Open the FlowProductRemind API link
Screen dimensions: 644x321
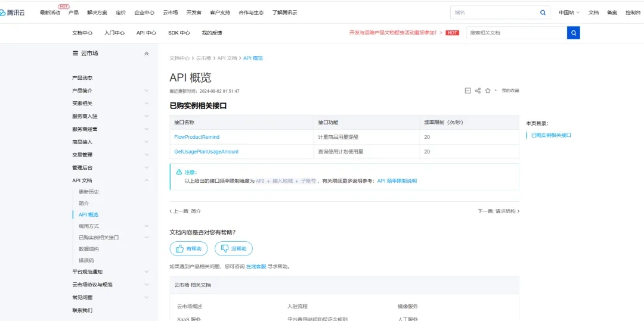[197, 137]
